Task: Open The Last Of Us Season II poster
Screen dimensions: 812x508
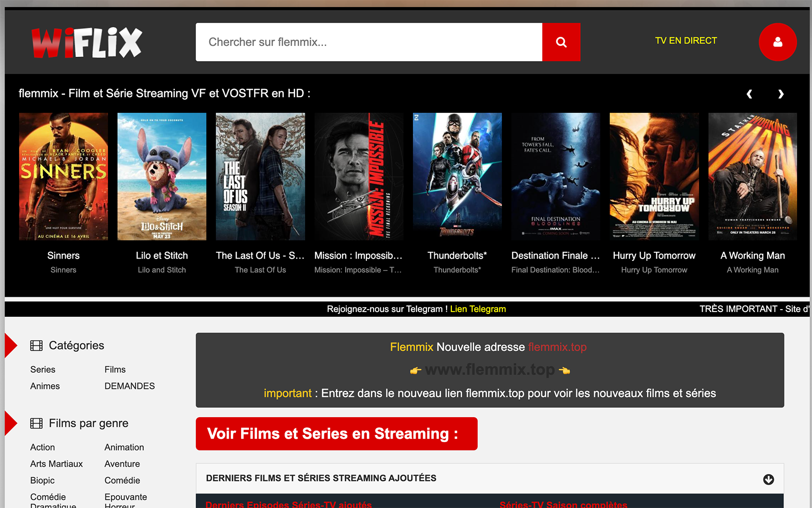Action: pos(260,176)
